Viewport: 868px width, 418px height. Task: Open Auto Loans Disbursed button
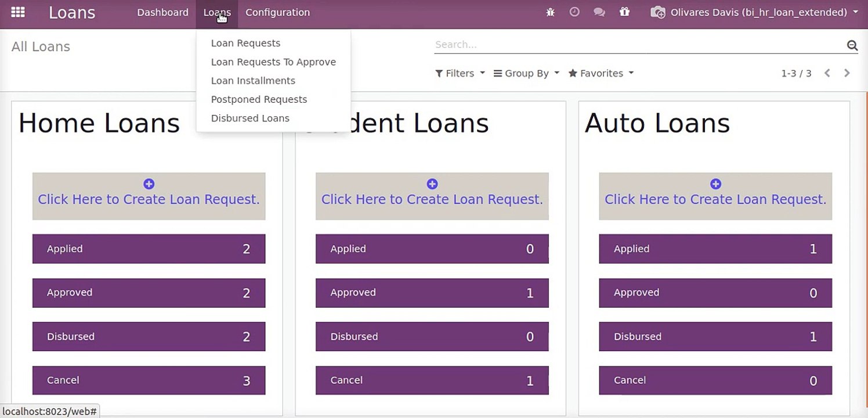pos(715,337)
